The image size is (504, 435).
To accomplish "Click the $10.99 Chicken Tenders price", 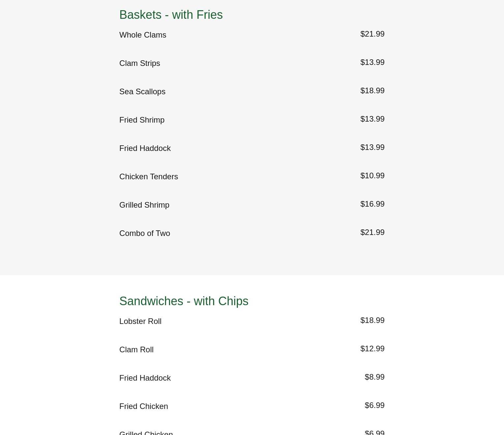I will pos(372,176).
